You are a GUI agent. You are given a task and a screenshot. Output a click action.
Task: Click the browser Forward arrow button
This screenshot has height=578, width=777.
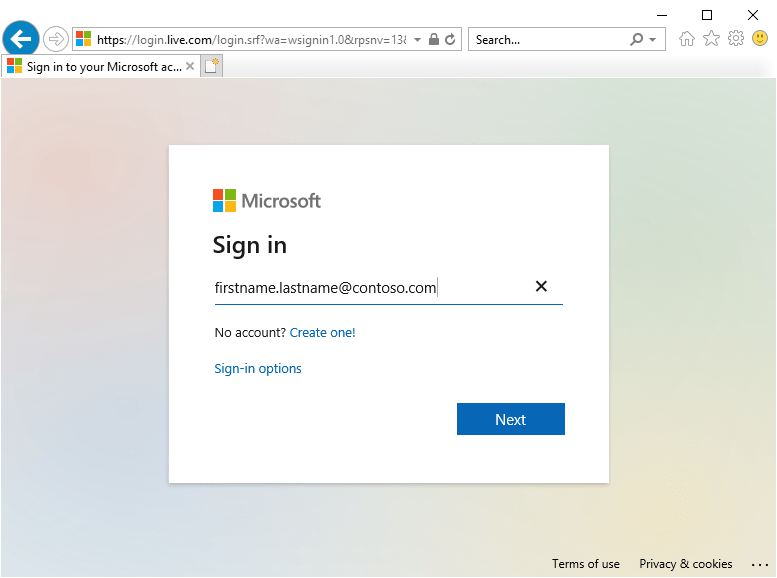[56, 39]
